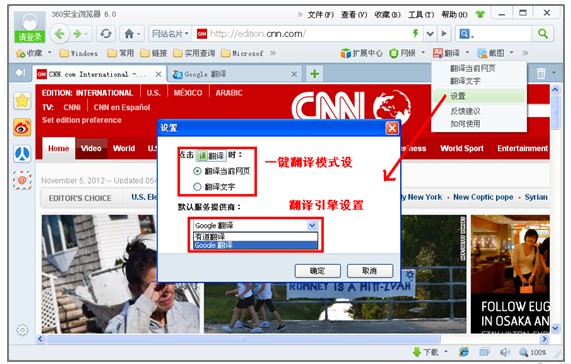Click 反馈建议 in the translate menu
The width and height of the screenshot is (571, 364).
point(465,111)
